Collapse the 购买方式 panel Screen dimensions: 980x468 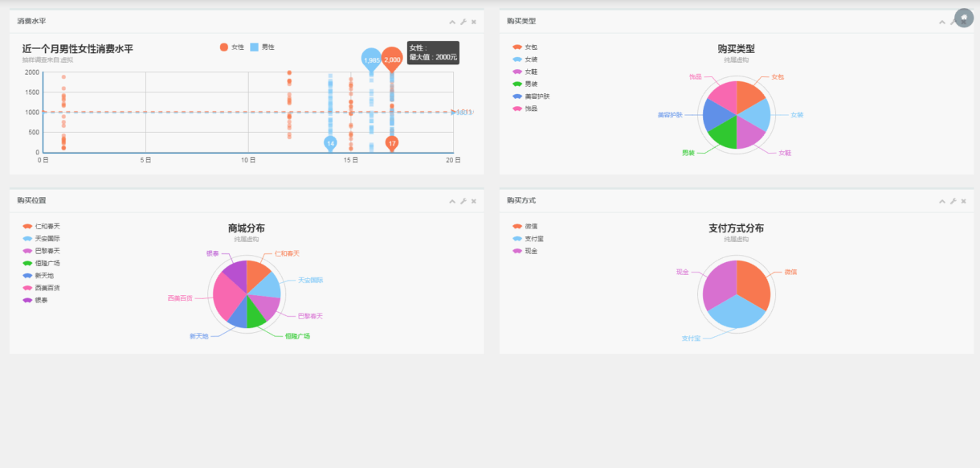pos(942,201)
